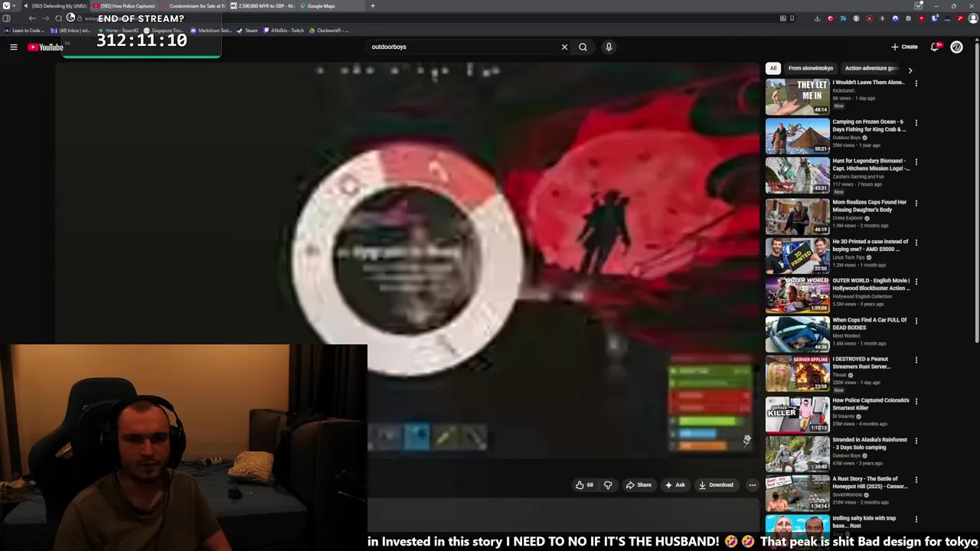Open Markdown Text bookmark
980x551 pixels.
click(211, 31)
